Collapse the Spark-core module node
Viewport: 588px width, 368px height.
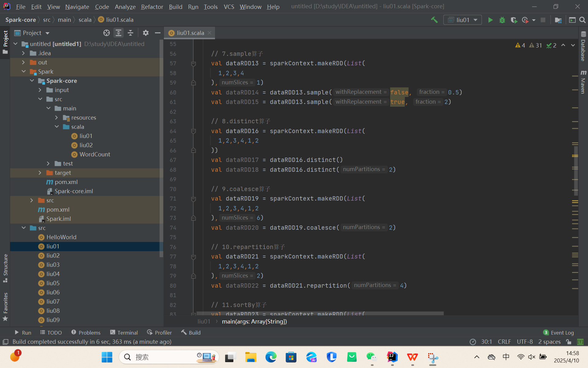tap(32, 81)
